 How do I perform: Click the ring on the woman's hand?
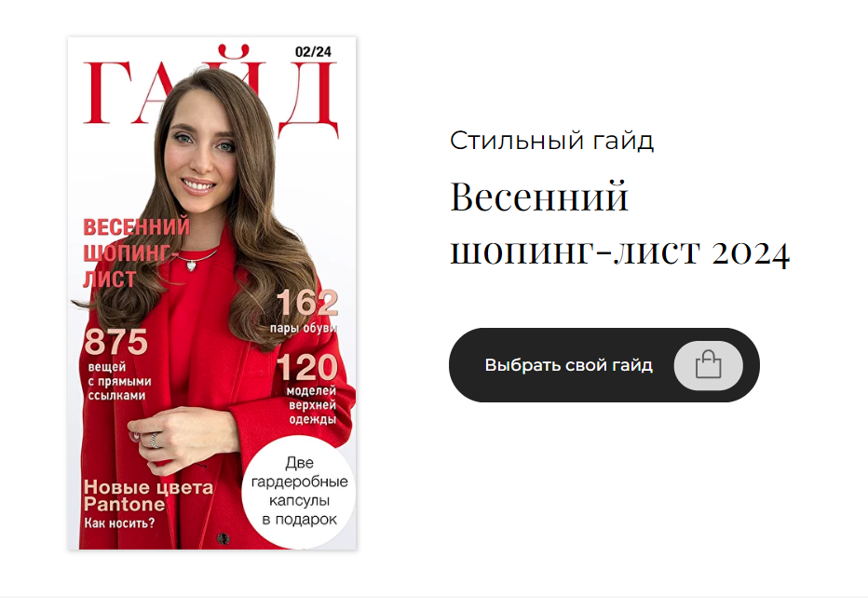click(156, 441)
